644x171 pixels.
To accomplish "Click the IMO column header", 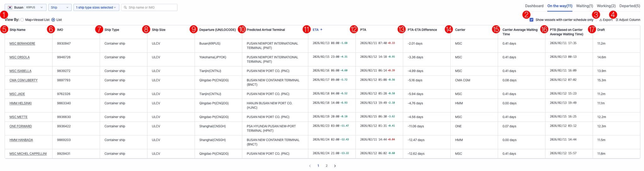I will coord(60,30).
